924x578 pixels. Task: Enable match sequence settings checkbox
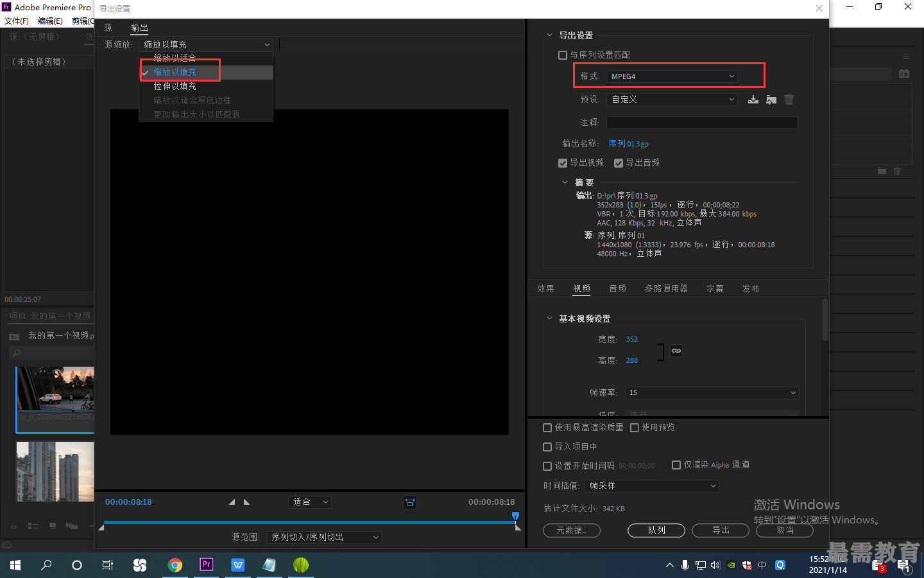pyautogui.click(x=563, y=55)
